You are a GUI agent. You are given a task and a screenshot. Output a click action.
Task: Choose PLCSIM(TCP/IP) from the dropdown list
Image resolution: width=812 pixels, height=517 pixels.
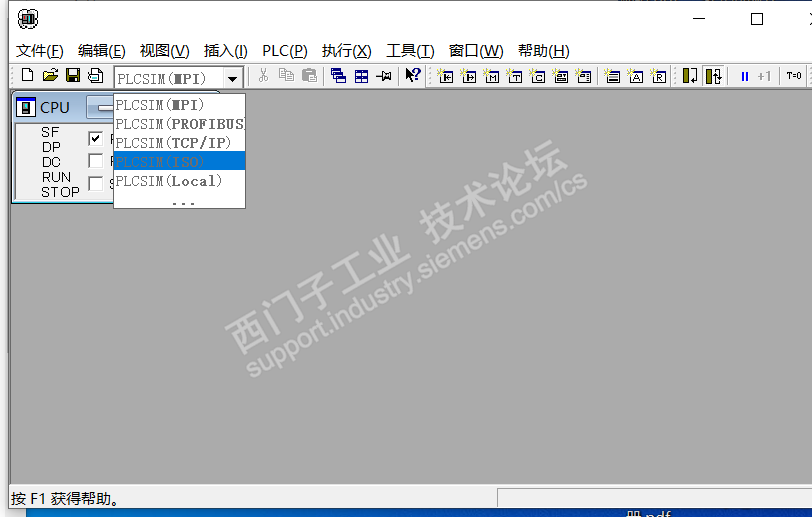point(179,143)
